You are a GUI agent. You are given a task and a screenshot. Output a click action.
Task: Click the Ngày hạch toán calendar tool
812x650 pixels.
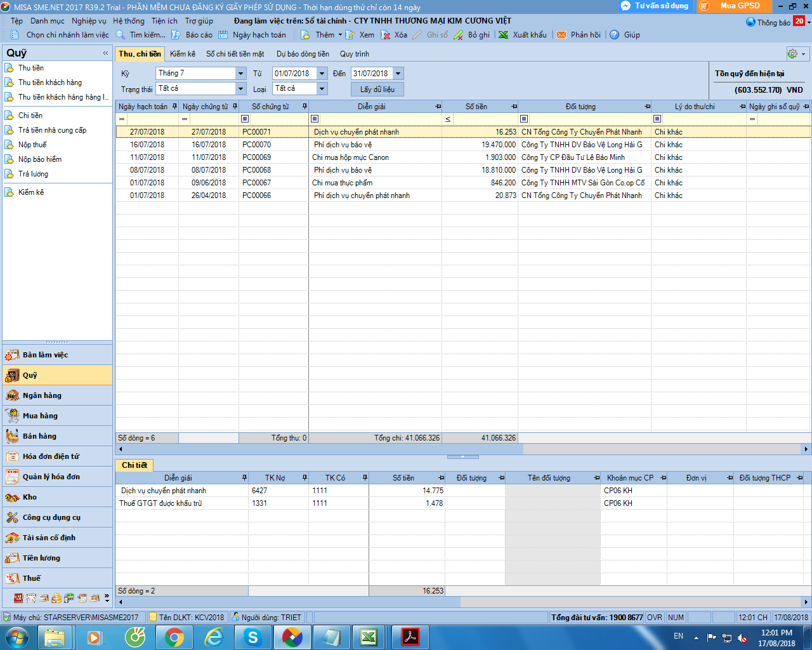coord(252,35)
